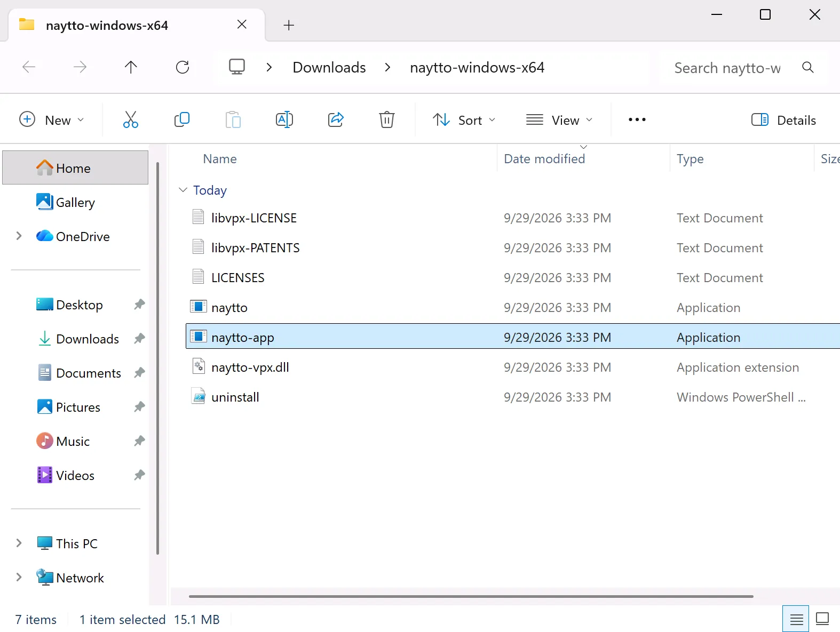Open the See more ellipsis menu
This screenshot has width=840, height=632.
click(x=637, y=119)
